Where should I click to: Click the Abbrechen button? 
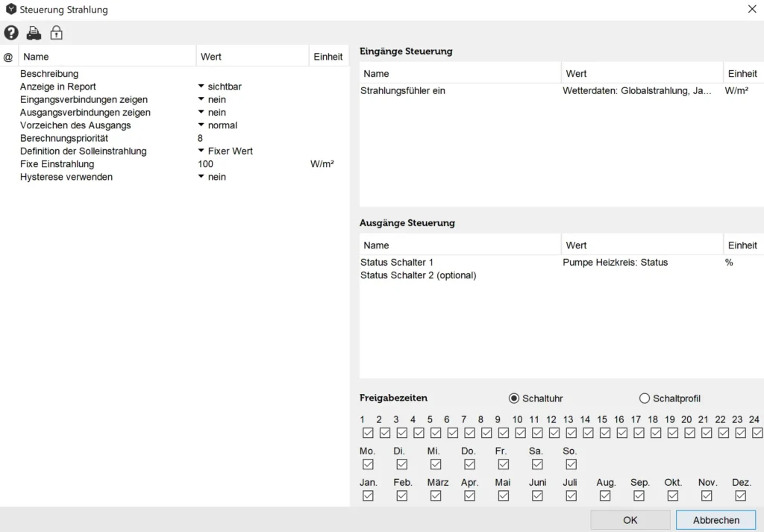point(716,520)
